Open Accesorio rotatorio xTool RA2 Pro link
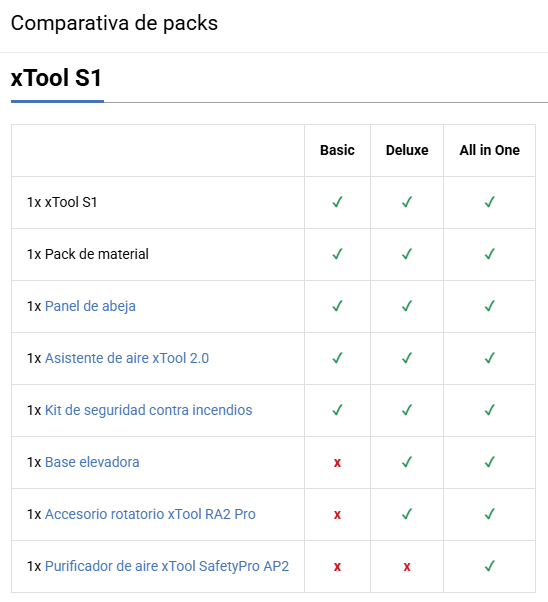Viewport: 548px width, 602px height. click(150, 514)
